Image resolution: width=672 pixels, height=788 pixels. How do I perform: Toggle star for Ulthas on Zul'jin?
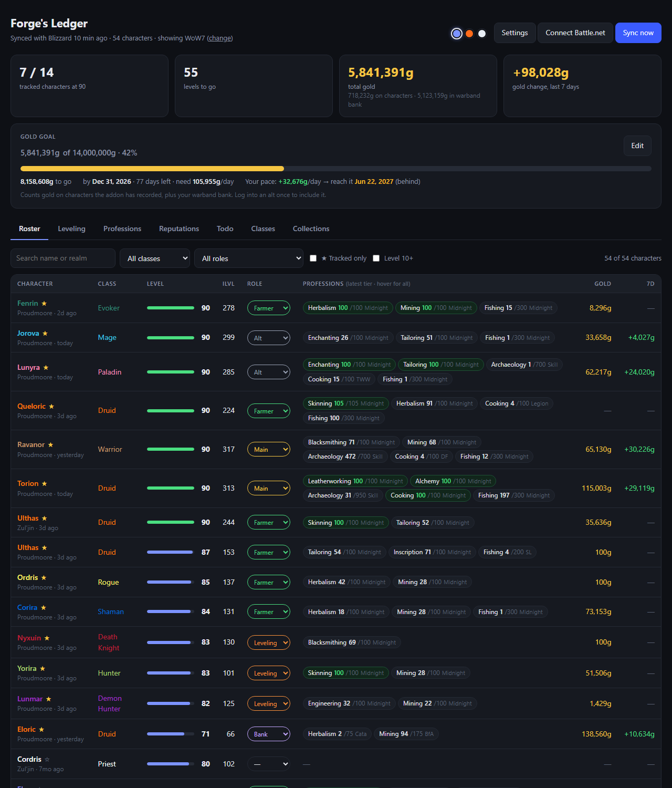tap(45, 519)
